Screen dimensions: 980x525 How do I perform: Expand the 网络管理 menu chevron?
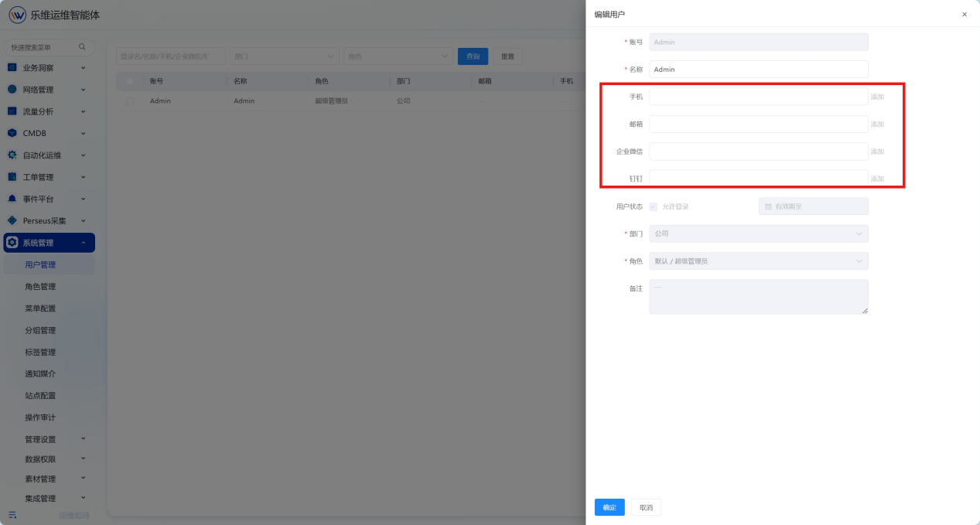click(x=84, y=90)
